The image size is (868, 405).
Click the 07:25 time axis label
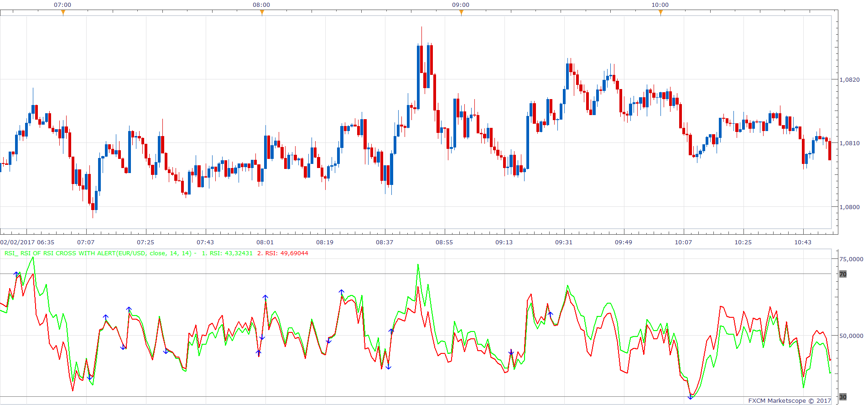[146, 242]
